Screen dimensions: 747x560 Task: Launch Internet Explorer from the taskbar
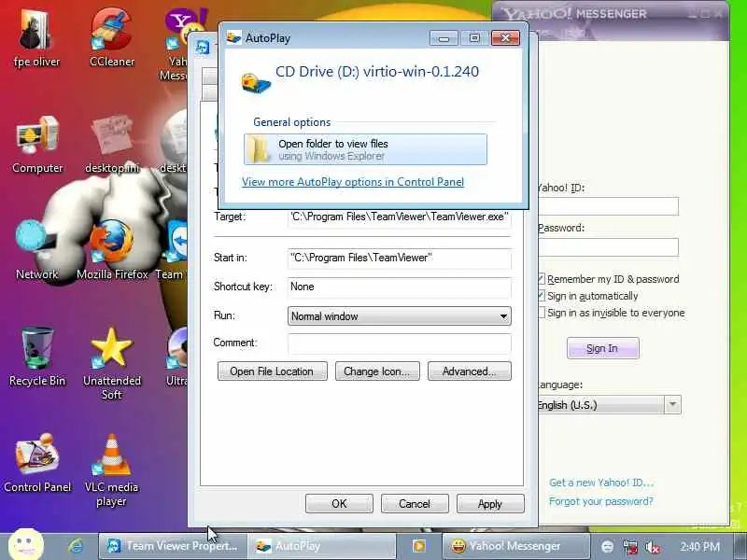click(76, 546)
